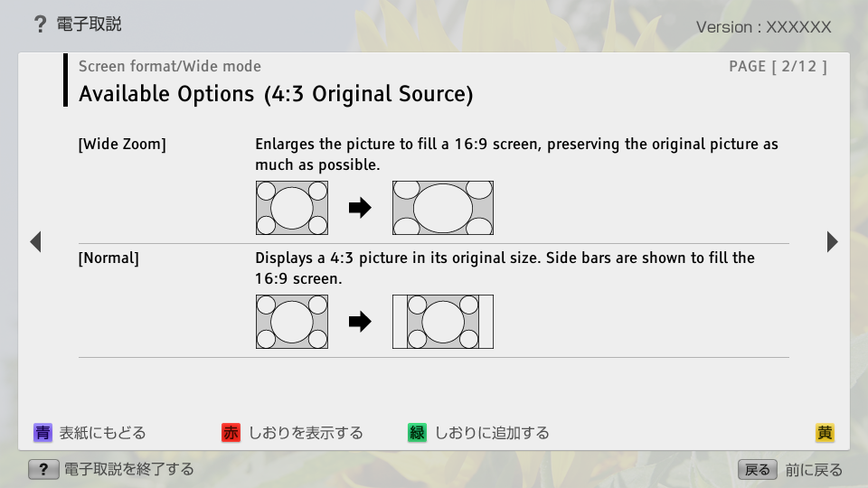Click the 前に戻る label
Viewport: 868px width, 488px height.
pos(814,470)
